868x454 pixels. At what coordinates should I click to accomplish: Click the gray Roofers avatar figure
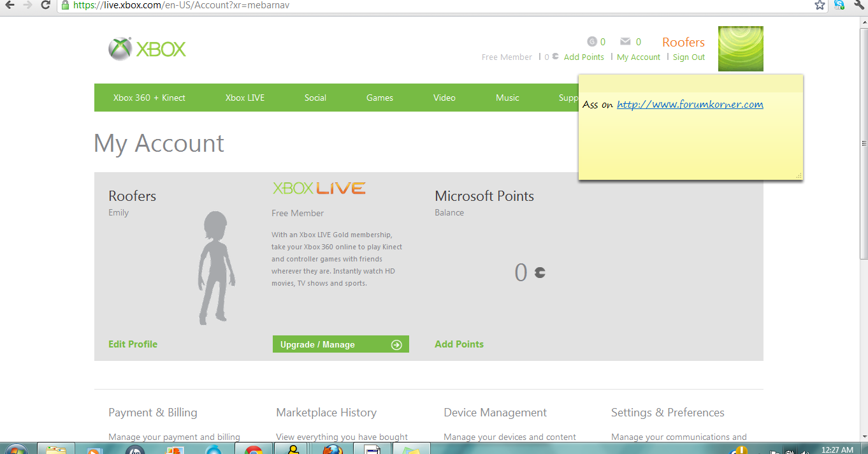click(x=217, y=268)
